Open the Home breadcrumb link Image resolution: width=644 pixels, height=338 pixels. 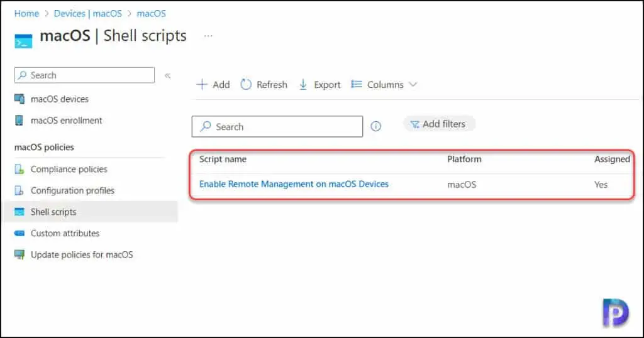(x=26, y=14)
